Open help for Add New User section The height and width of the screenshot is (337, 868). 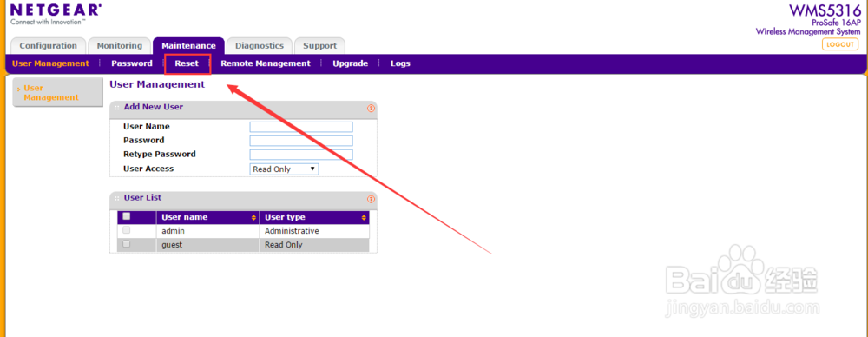click(371, 108)
